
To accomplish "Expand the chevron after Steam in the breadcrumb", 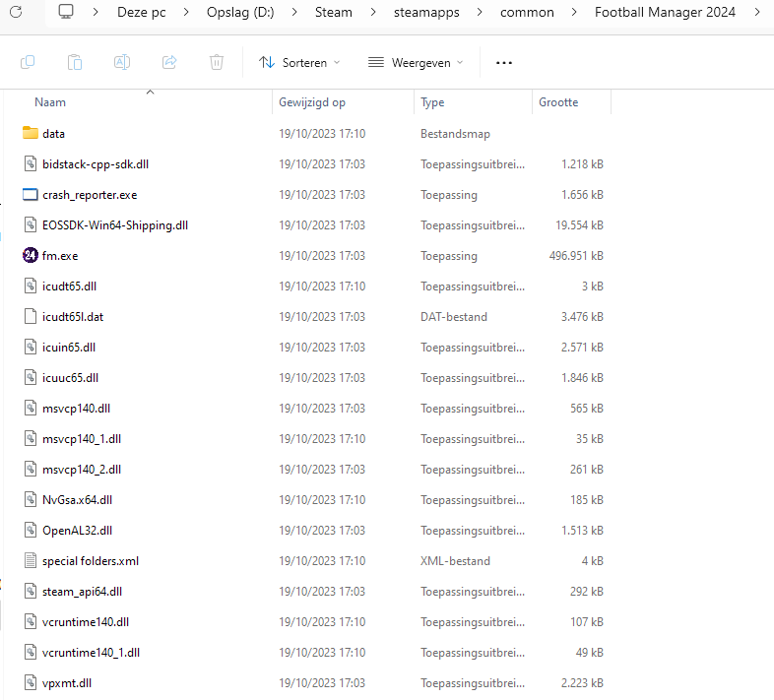I will pyautogui.click(x=373, y=12).
